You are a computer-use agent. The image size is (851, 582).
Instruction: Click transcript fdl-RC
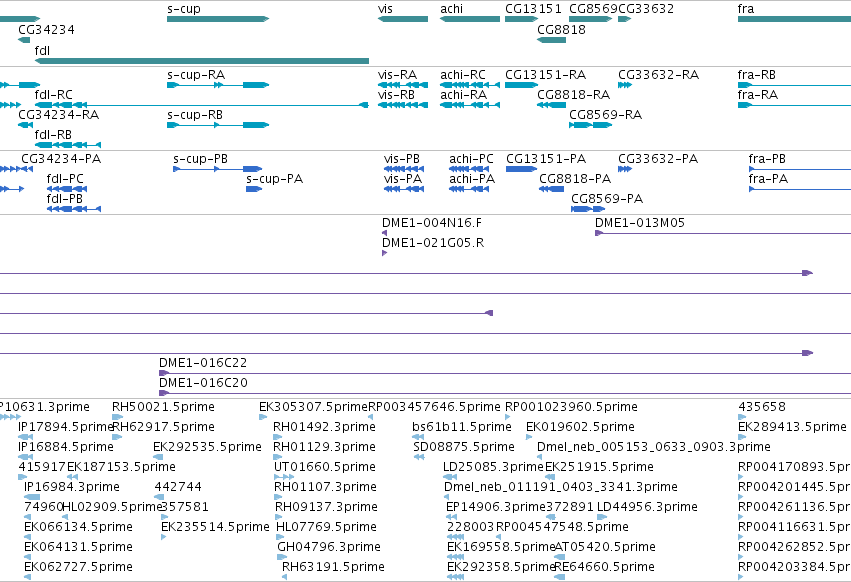[x=202, y=105]
